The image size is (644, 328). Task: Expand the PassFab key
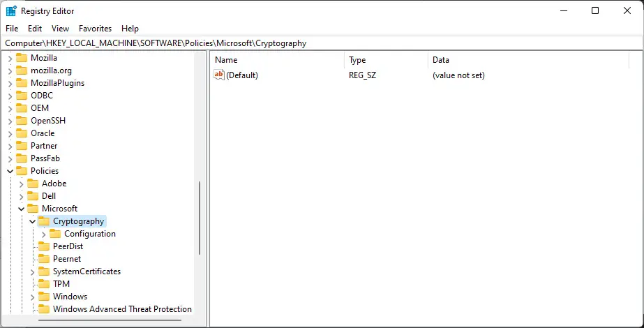coord(10,158)
